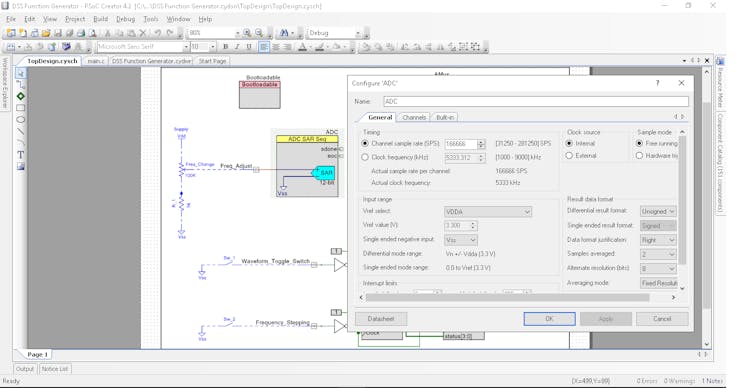Click the Delete X icon in the toolbar

coord(143,33)
